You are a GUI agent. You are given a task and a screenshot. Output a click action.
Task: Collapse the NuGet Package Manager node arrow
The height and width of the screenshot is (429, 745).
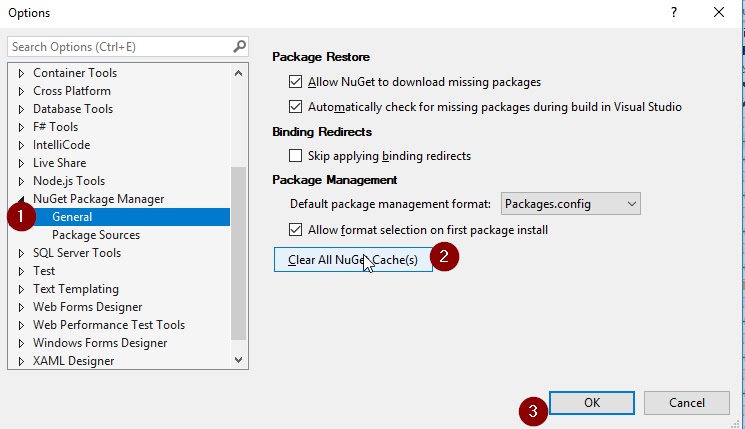pos(21,199)
